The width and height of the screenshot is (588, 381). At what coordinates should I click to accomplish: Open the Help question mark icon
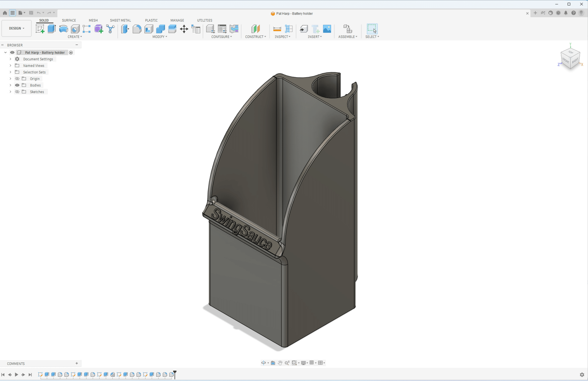[x=573, y=13]
